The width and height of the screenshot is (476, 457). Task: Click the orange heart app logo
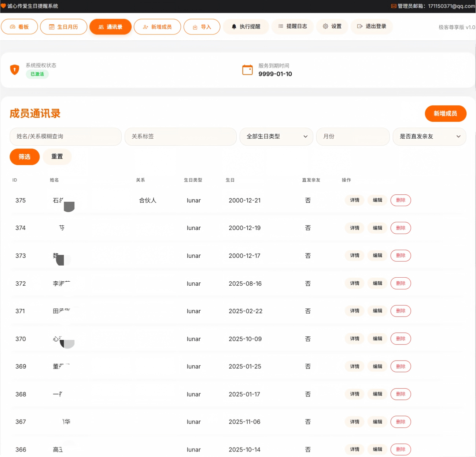pos(3,6)
